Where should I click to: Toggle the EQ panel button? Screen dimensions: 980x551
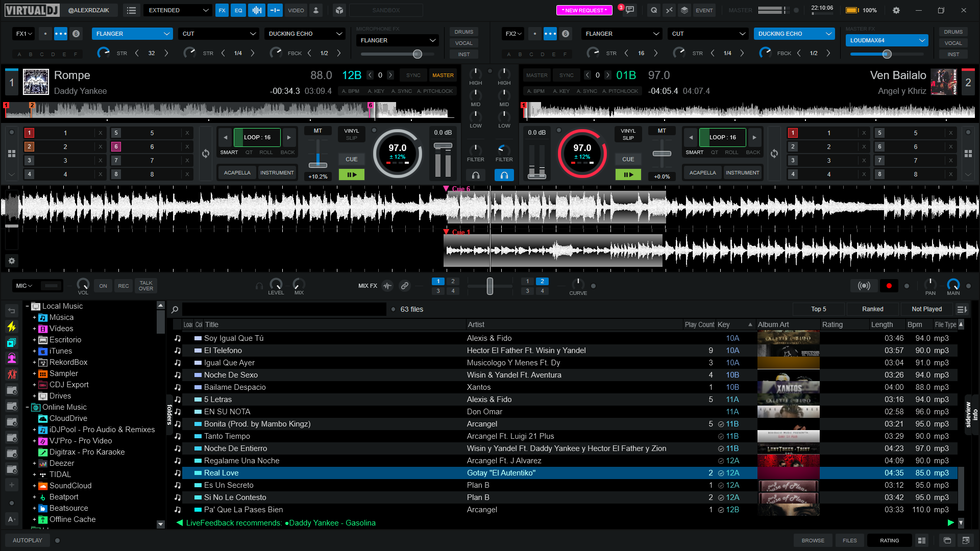[x=238, y=10]
